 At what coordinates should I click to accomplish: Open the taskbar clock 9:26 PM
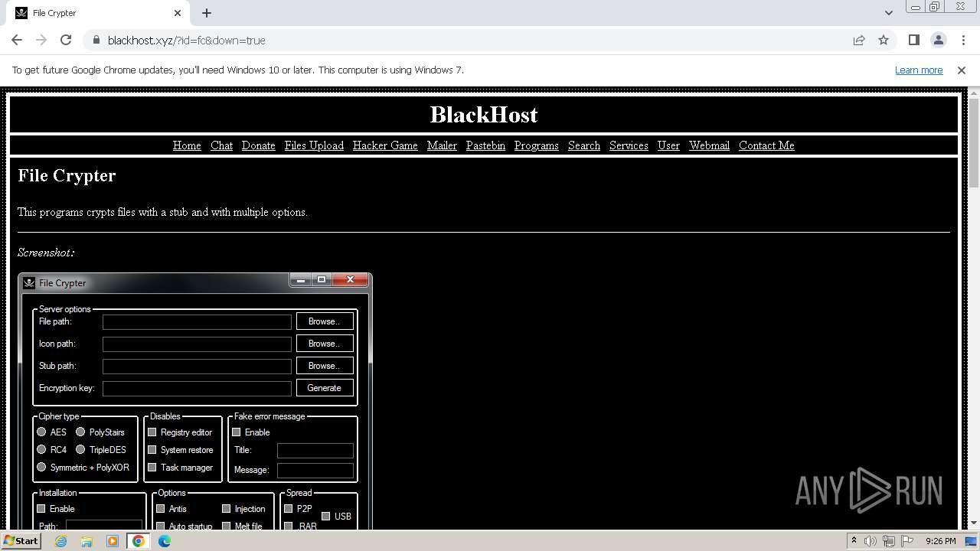(x=940, y=541)
